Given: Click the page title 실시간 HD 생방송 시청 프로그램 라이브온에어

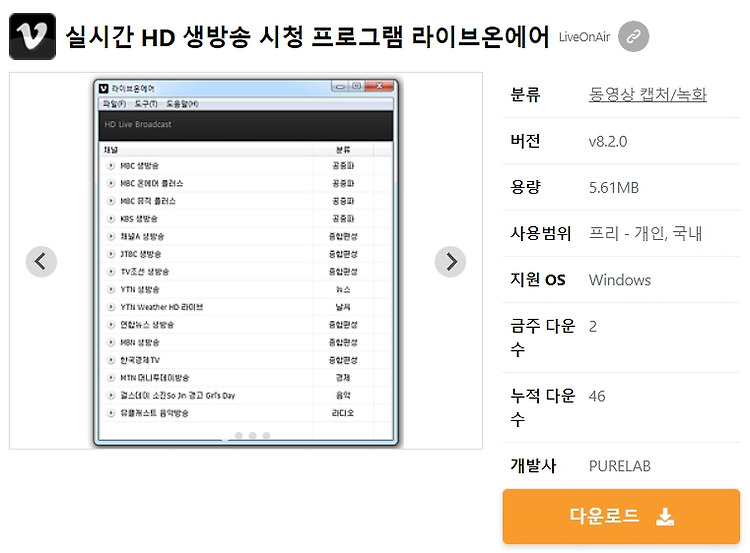Looking at the screenshot, I should (307, 37).
